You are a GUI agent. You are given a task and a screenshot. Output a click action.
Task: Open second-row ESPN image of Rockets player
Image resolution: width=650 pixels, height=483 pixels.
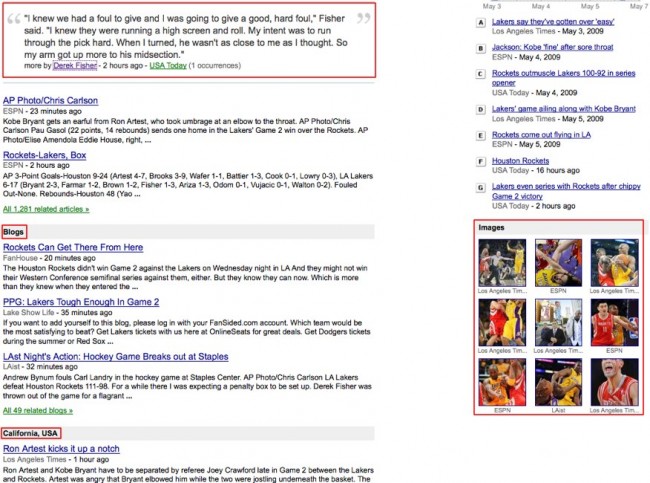coord(615,323)
